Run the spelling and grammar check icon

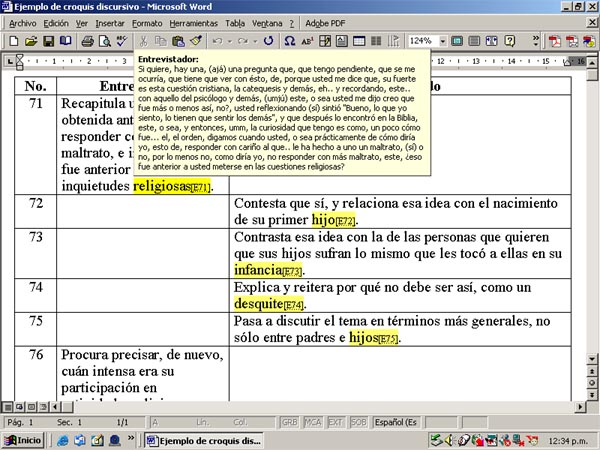(121, 41)
